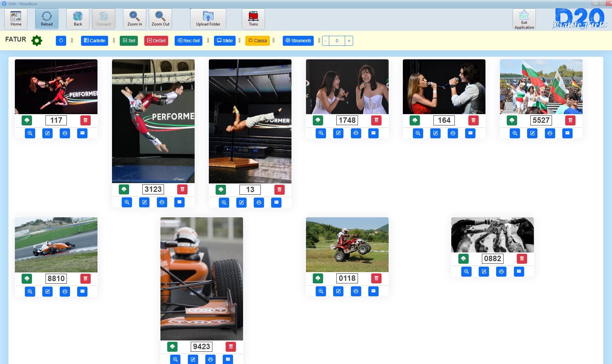Viewport: 612px width, 364px height.
Task: Print photo 1748
Action: pyautogui.click(x=356, y=133)
